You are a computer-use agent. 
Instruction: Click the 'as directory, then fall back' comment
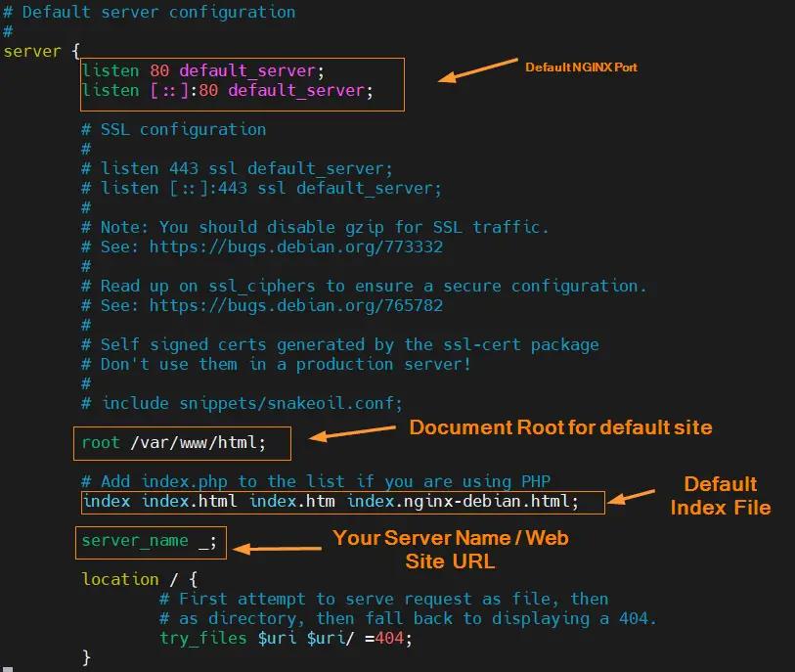[408, 619]
